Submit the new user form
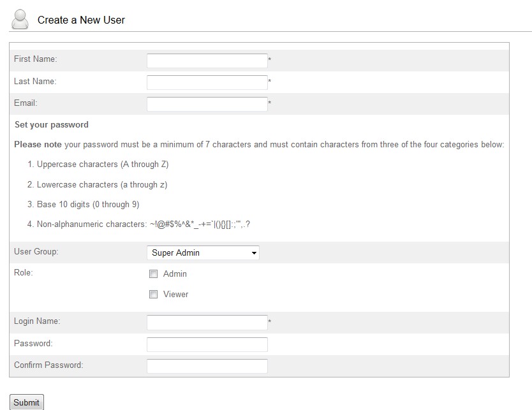Viewport: 532px width, 410px height. (x=26, y=402)
